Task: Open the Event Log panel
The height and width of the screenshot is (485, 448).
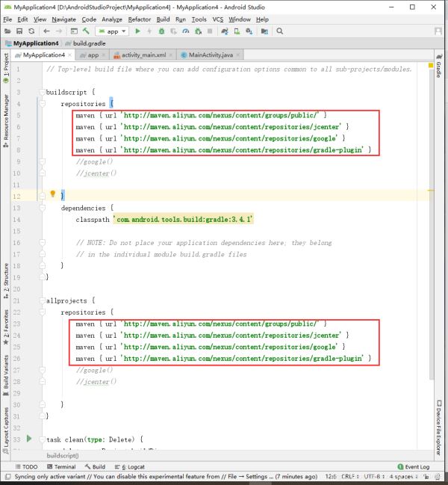Action: (414, 467)
